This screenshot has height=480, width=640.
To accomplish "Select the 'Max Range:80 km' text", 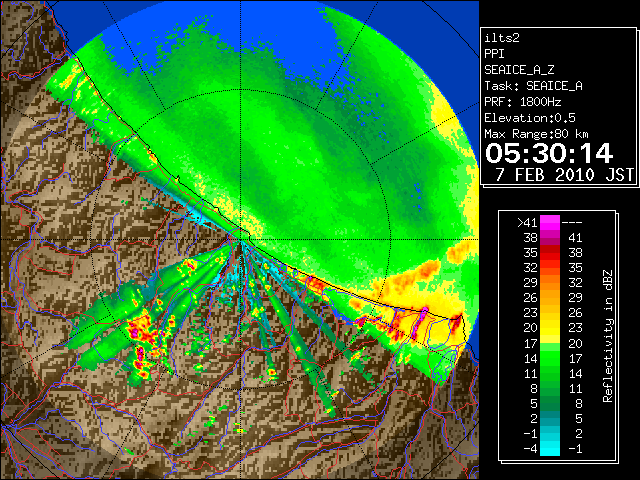I will point(536,134).
